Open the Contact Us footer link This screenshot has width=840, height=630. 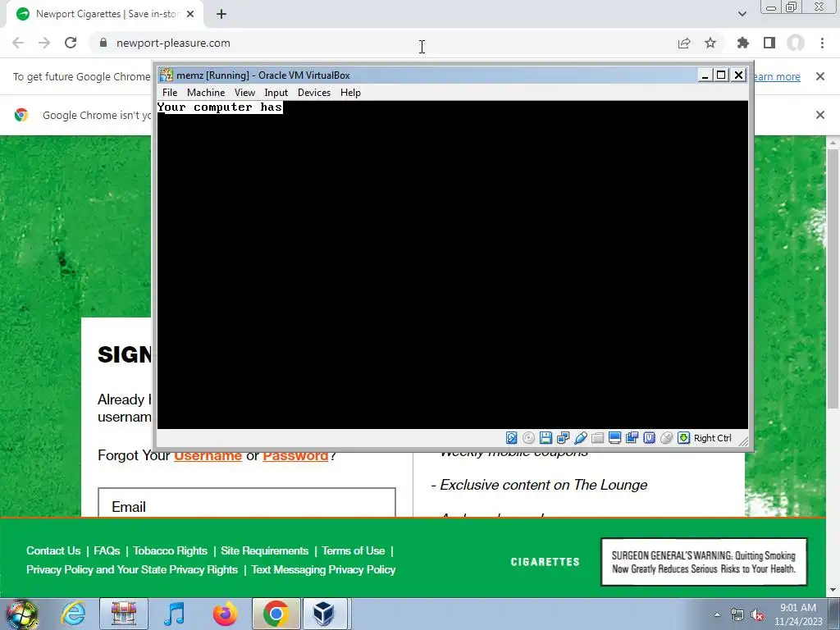pos(53,550)
